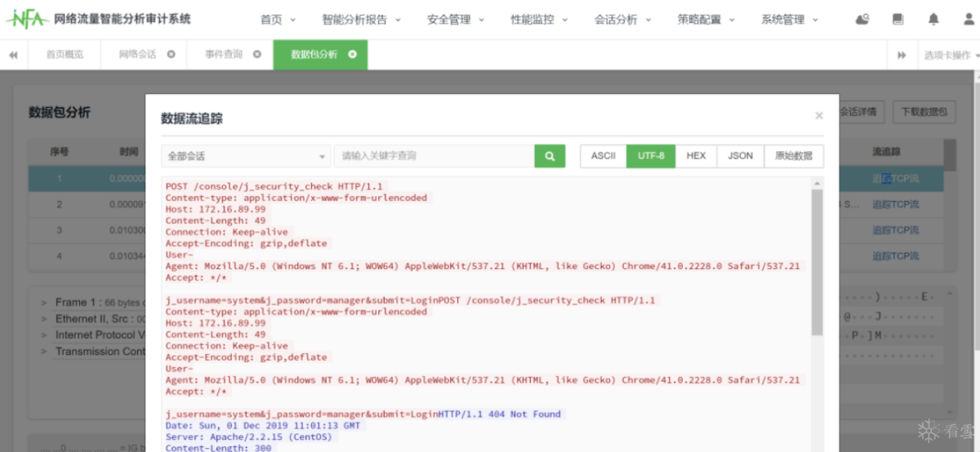Switch to the 首页概览 tab
Screen dimensions: 980x452
point(65,55)
